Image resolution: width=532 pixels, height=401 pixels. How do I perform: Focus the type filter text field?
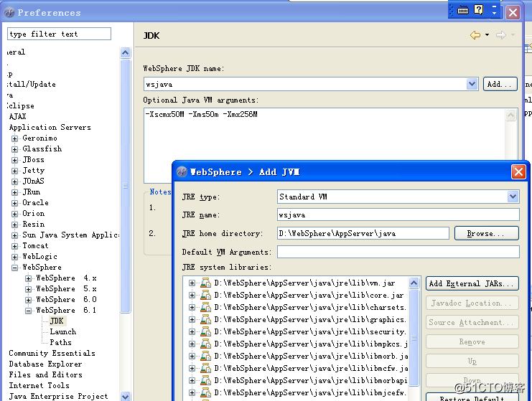[59, 34]
